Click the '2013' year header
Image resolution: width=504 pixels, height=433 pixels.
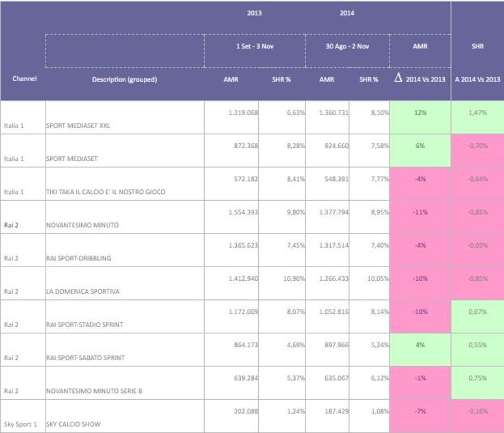pyautogui.click(x=254, y=13)
